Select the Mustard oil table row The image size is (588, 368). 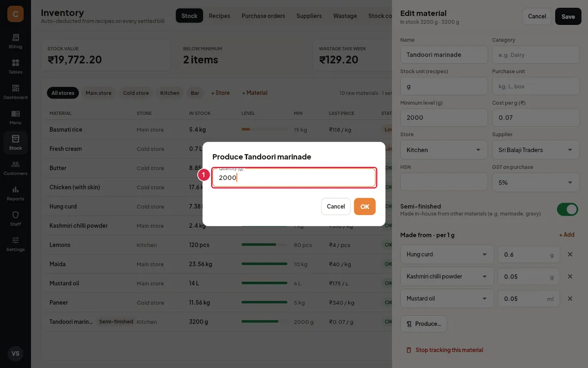tap(219, 283)
